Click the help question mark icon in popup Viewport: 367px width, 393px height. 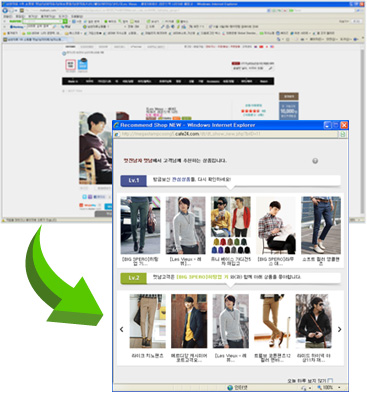pos(315,161)
